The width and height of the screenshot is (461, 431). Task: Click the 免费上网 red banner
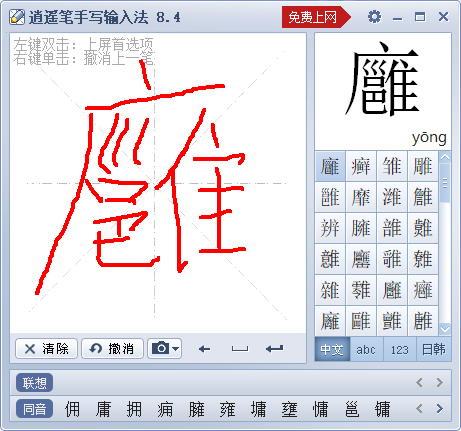point(316,17)
